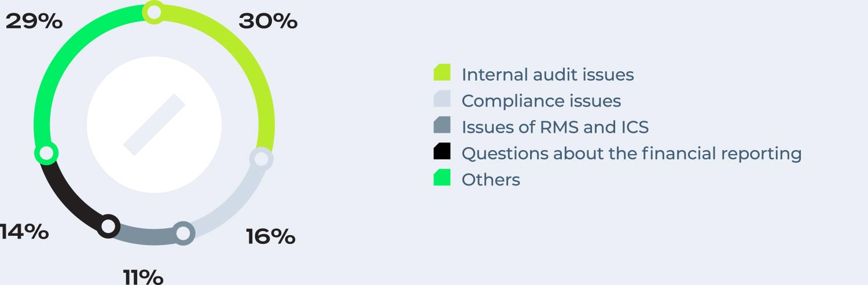Click the black circle marker on the donut
Image resolution: width=868 pixels, height=285 pixels.
point(108,226)
